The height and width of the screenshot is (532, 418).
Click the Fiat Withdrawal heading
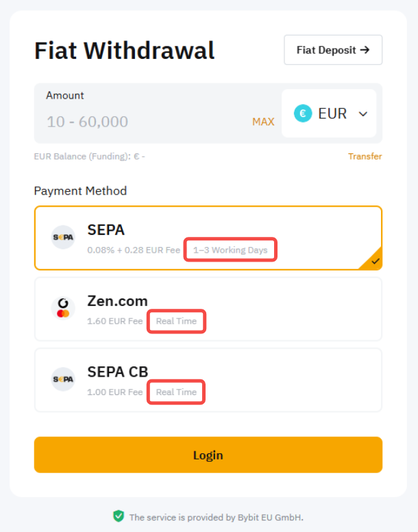coord(125,50)
